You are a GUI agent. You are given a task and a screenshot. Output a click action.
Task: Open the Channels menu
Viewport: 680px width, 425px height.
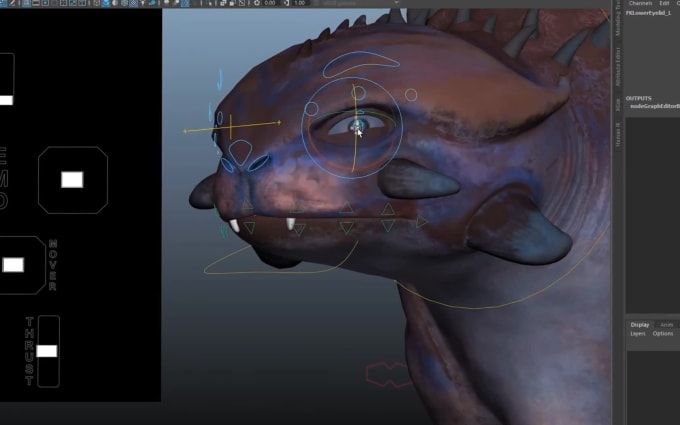click(640, 3)
